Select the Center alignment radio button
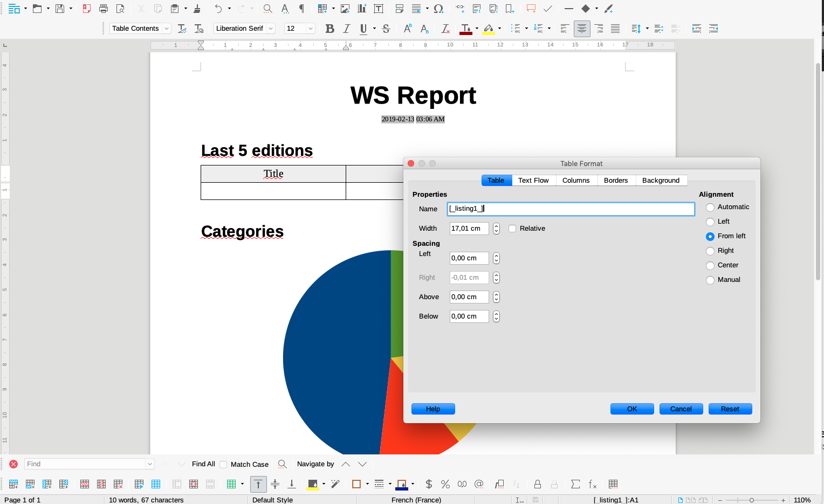 coord(710,265)
